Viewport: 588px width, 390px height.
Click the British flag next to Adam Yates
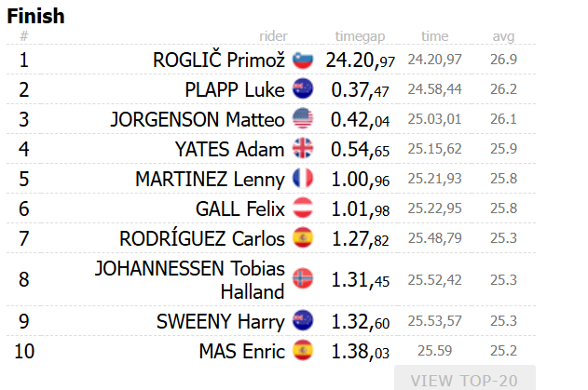303,148
